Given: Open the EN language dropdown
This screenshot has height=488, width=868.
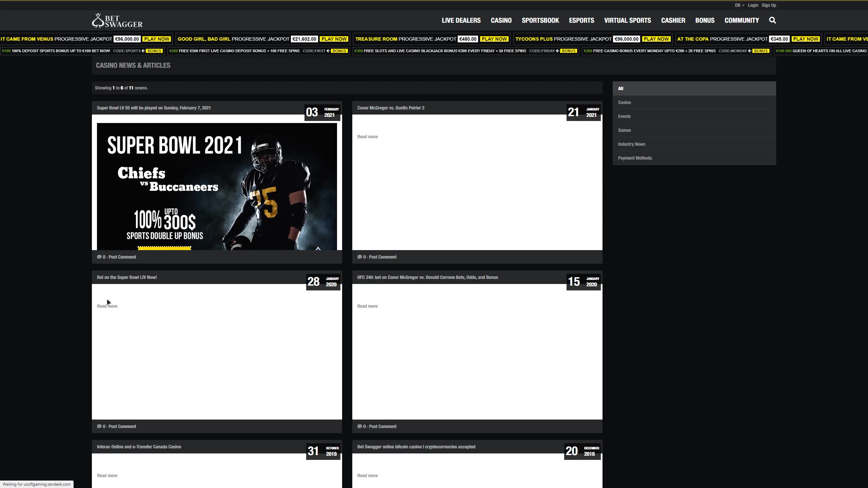Looking at the screenshot, I should (739, 5).
